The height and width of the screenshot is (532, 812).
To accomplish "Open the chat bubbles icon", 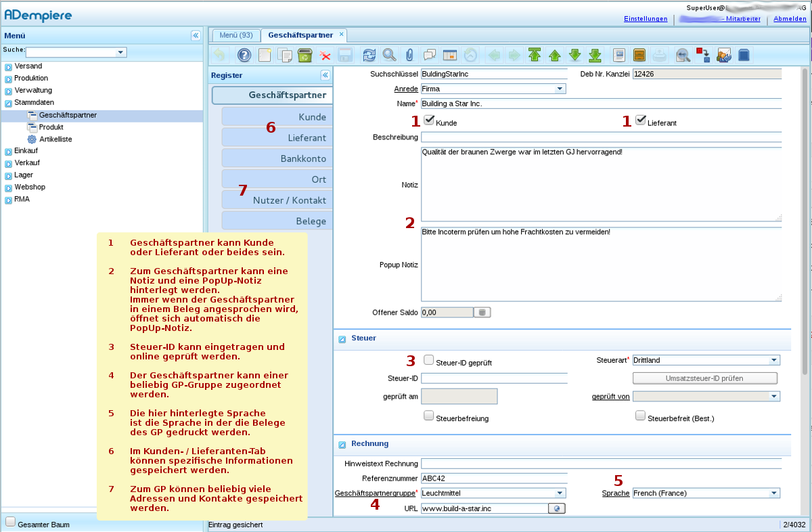I will pos(430,56).
